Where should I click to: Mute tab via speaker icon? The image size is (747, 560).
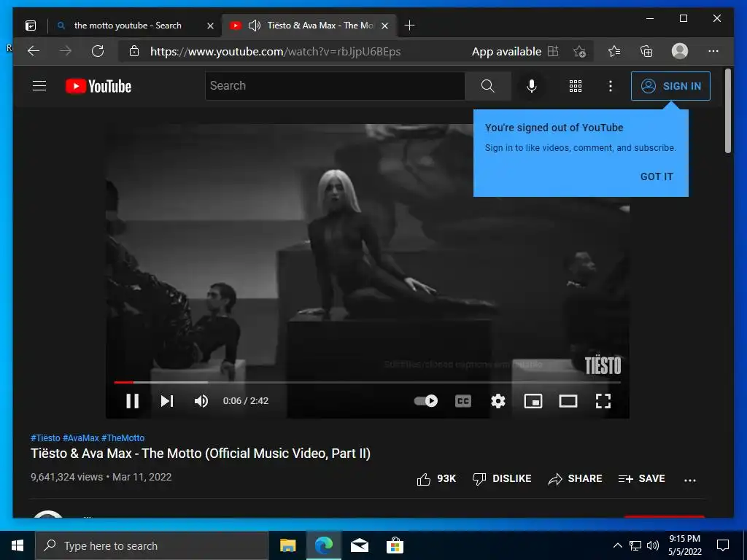click(255, 26)
